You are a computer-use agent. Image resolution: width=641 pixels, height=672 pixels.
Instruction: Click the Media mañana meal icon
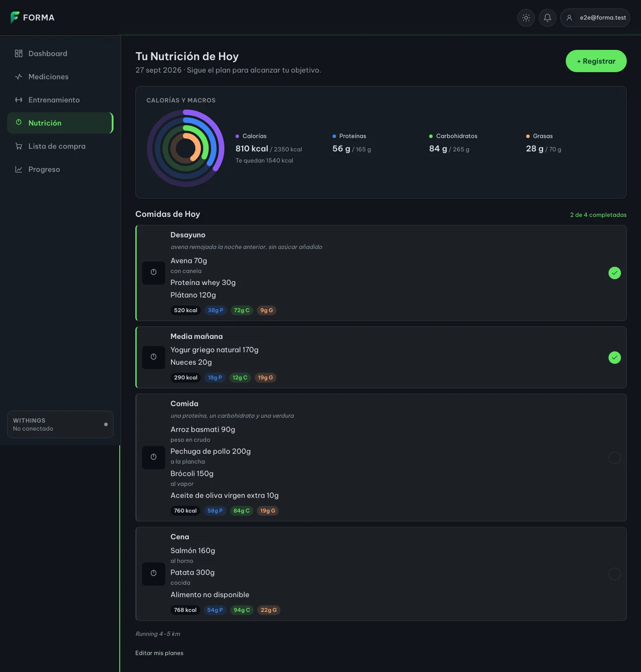point(154,357)
